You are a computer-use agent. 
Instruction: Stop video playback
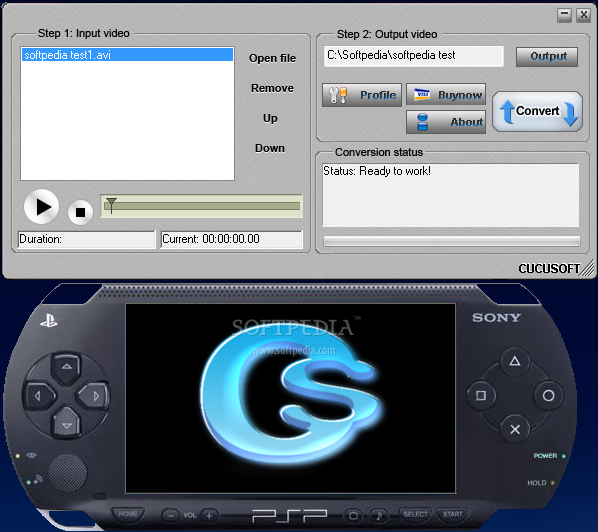pyautogui.click(x=80, y=212)
